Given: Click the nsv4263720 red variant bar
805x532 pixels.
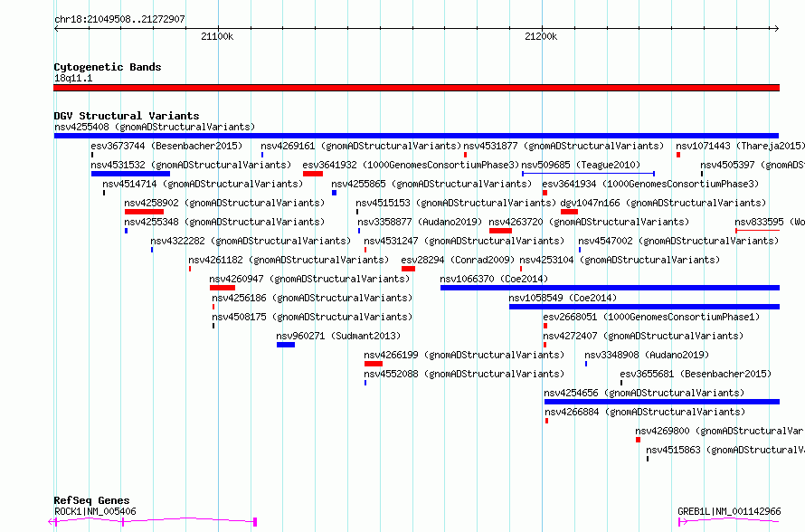Looking at the screenshot, I should click(500, 231).
